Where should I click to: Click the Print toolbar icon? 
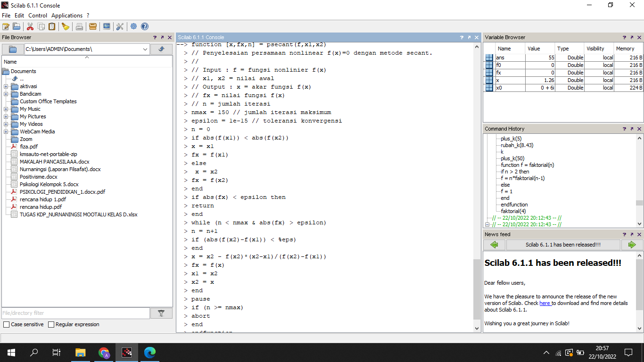tap(79, 26)
